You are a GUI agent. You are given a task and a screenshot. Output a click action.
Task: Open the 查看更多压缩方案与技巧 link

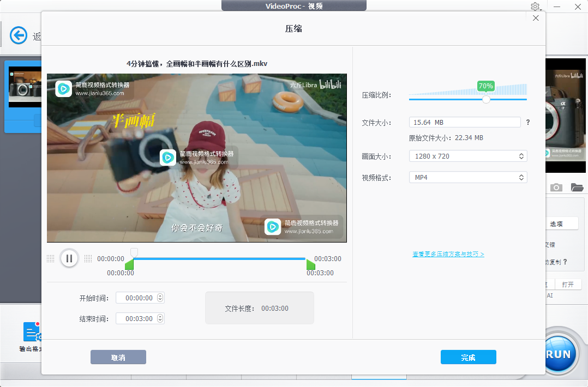[x=448, y=254]
